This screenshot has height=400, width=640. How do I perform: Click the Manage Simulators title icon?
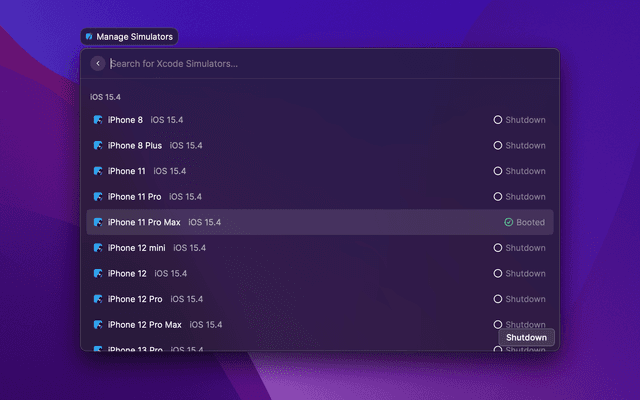[89, 37]
